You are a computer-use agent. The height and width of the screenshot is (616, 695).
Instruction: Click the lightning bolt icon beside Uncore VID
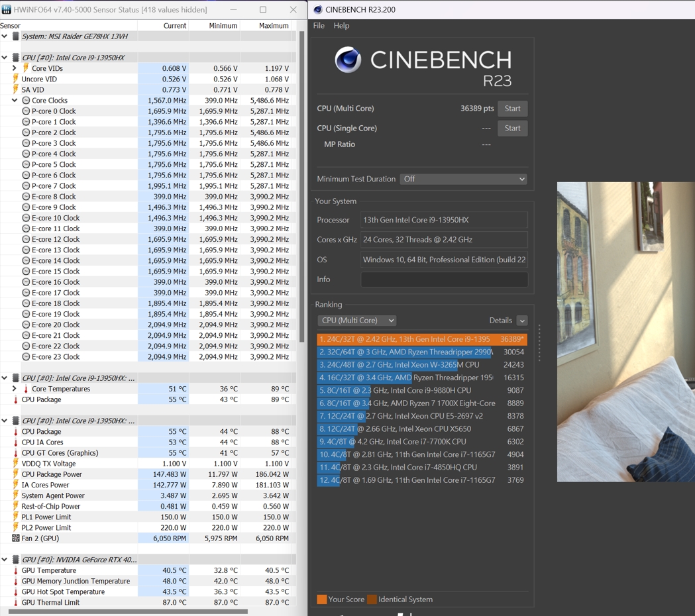click(x=15, y=79)
